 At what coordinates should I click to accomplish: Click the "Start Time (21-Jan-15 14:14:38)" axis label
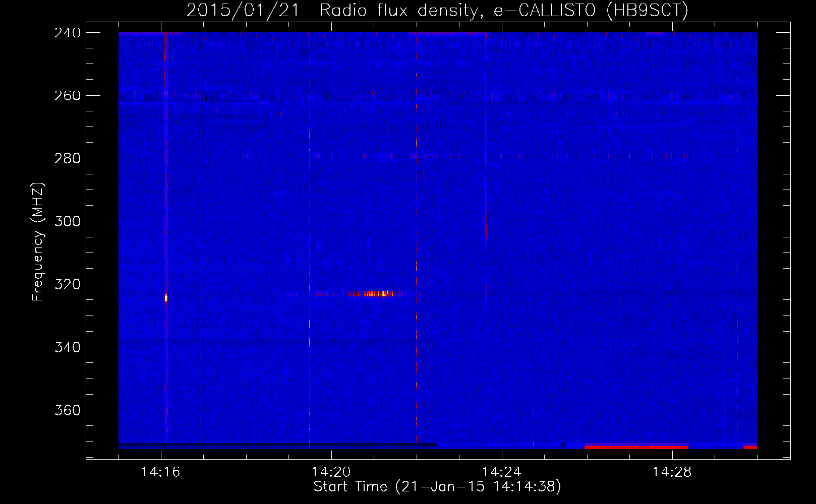click(437, 487)
